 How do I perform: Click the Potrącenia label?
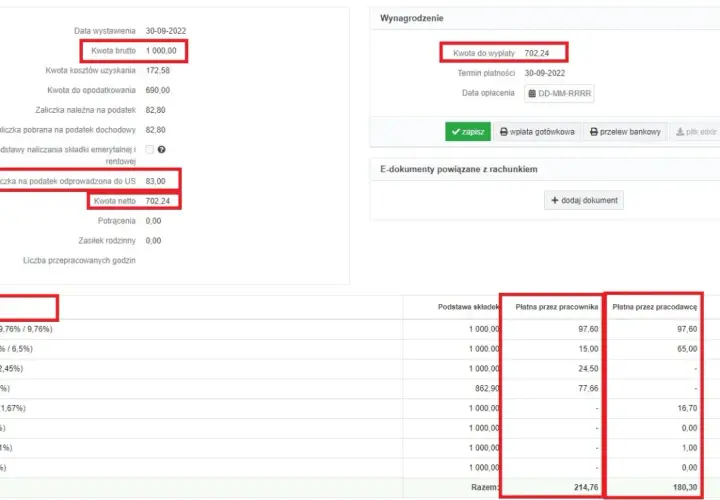click(117, 221)
